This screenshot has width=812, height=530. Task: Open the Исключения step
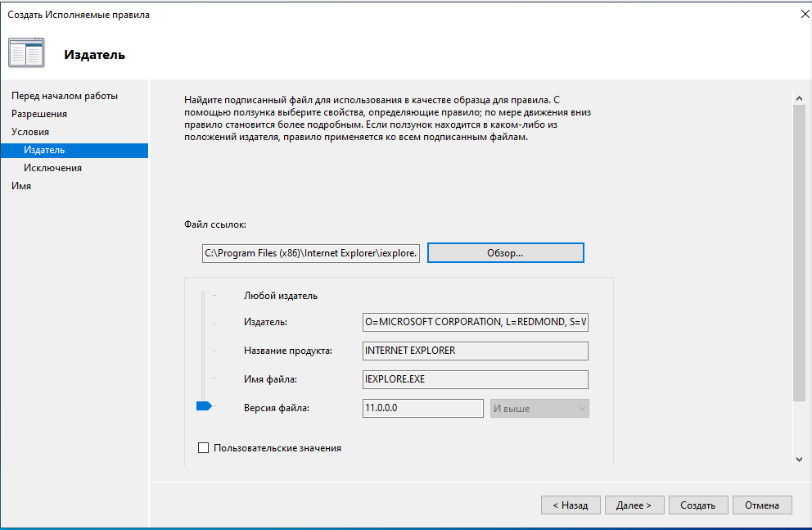coord(53,168)
